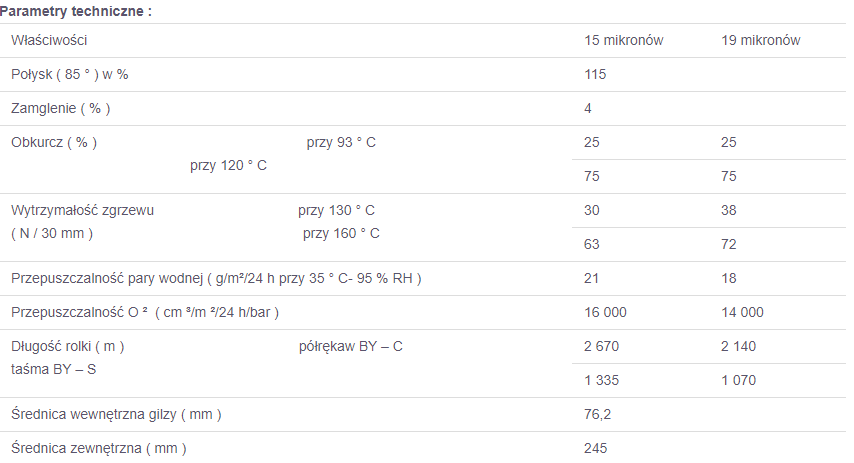Select the '15 mikronów' column header
The height and width of the screenshot is (463, 854).
tap(624, 40)
